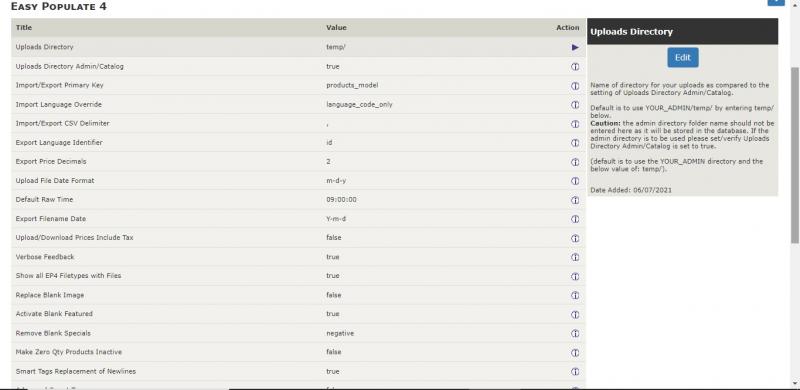The height and width of the screenshot is (390, 800).
Task: Click the Title column header
Action: [x=23, y=28]
